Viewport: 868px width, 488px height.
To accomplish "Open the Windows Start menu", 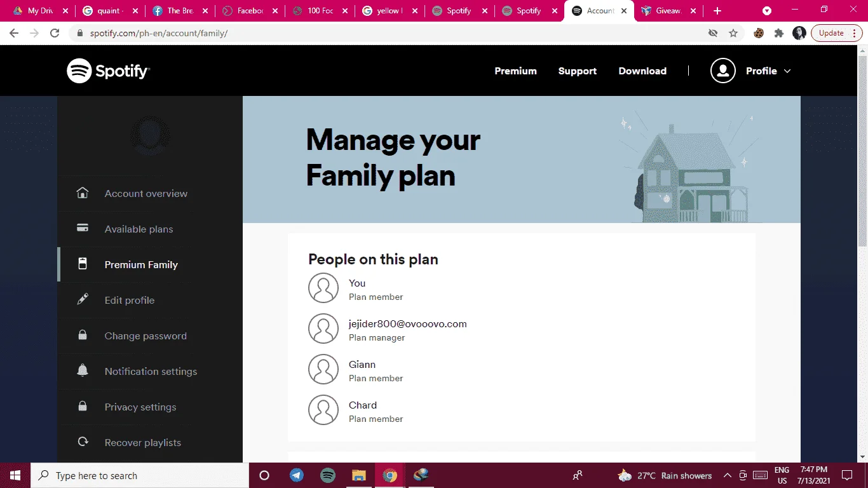I will click(x=15, y=475).
